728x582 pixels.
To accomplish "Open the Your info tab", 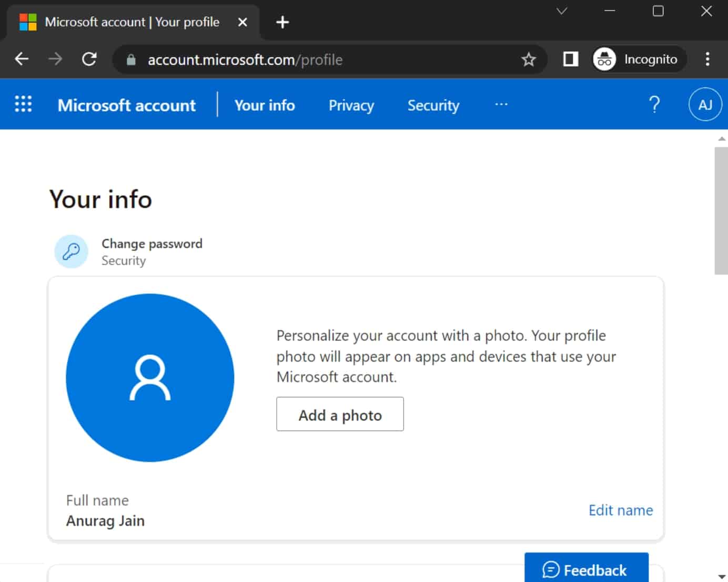I will pyautogui.click(x=265, y=105).
